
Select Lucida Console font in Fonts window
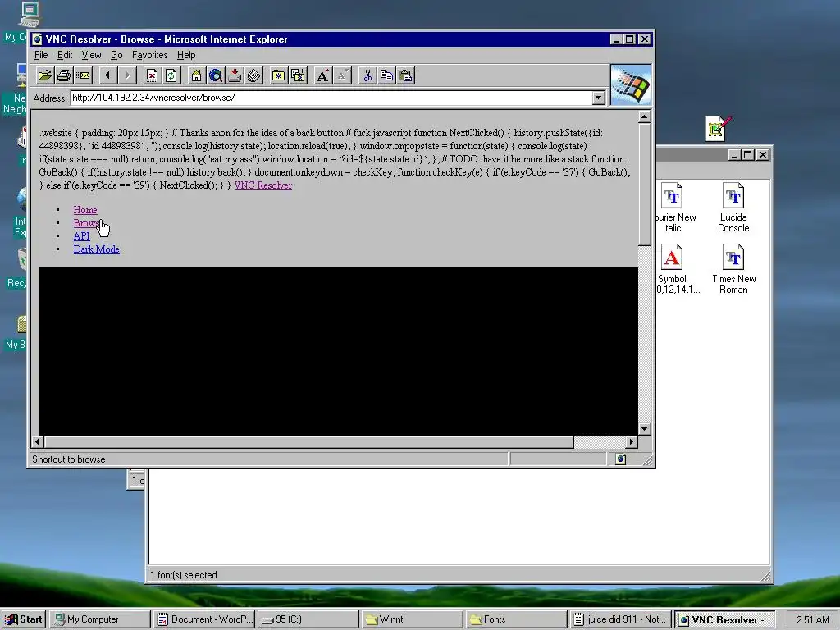pyautogui.click(x=733, y=208)
